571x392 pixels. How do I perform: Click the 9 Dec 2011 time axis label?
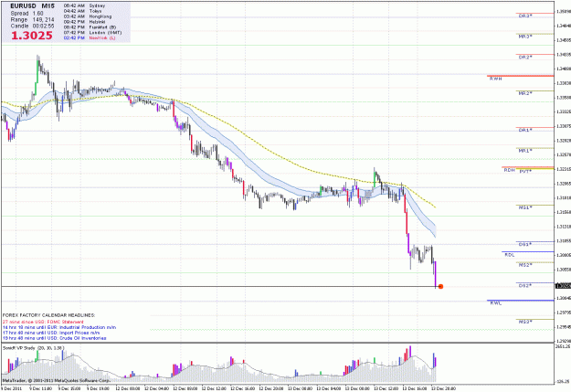[11, 388]
